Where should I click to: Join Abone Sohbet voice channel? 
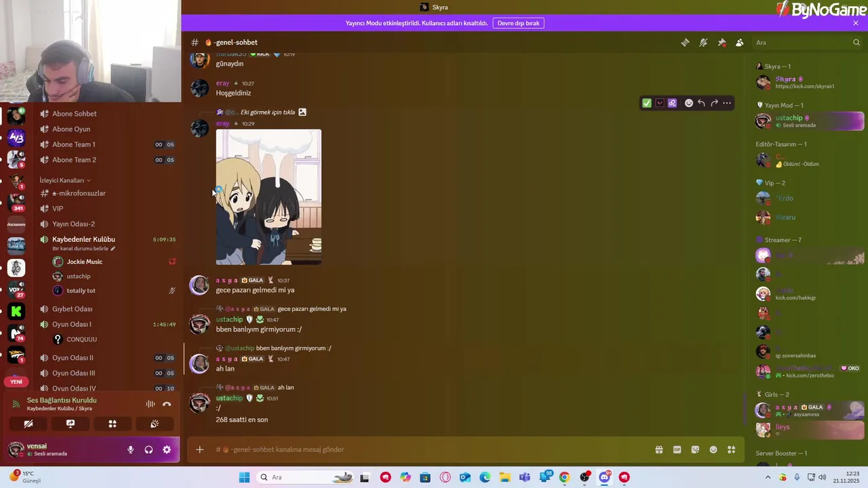pos(107,114)
